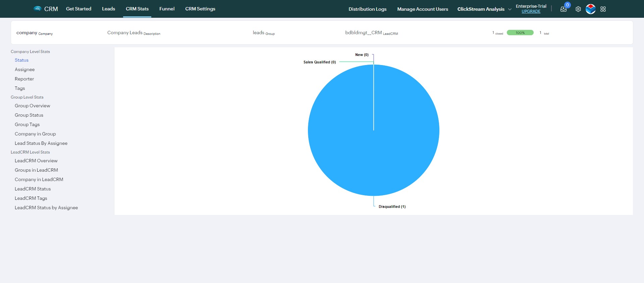This screenshot has width=644, height=283.
Task: Click the bdbldmgt__CRM LeadCRM name
Action: click(x=371, y=33)
